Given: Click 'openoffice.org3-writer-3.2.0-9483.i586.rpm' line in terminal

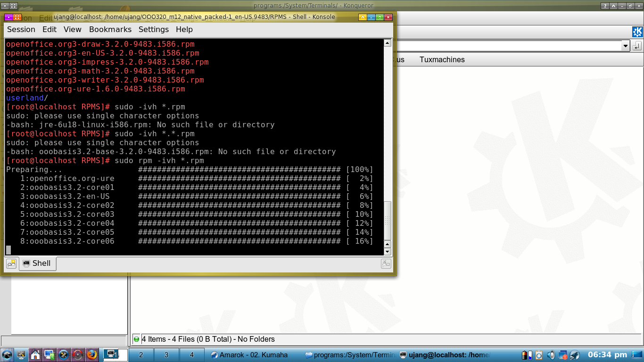Looking at the screenshot, I should (105, 80).
